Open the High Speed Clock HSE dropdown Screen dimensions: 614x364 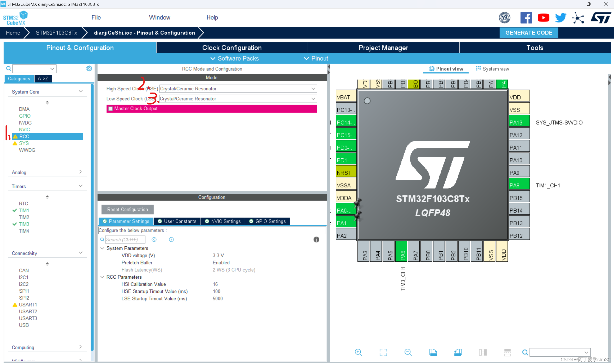click(313, 89)
